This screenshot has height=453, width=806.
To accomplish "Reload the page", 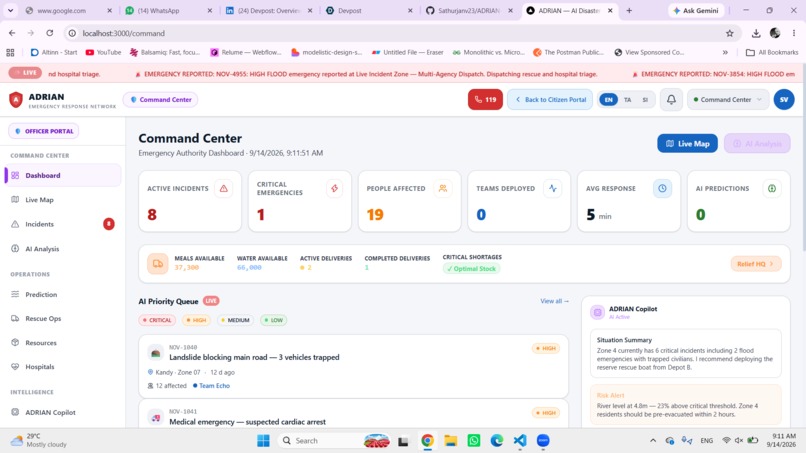I will coord(49,33).
